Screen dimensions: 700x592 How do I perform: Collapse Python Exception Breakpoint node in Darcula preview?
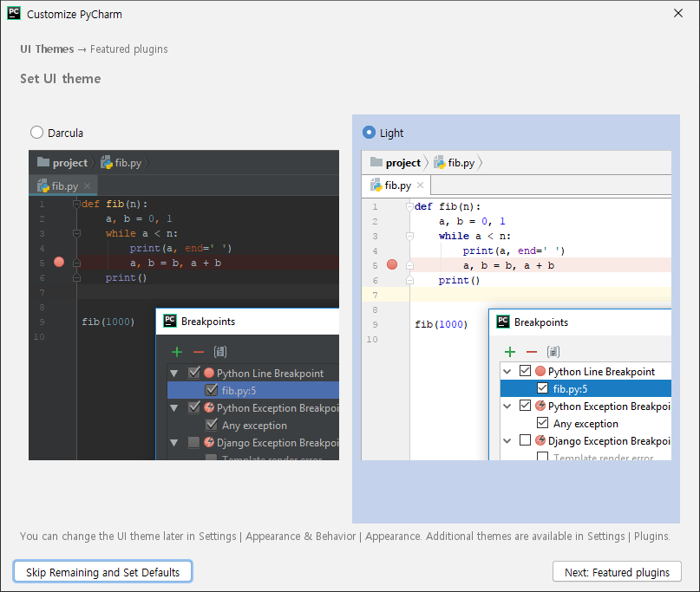tap(174, 407)
